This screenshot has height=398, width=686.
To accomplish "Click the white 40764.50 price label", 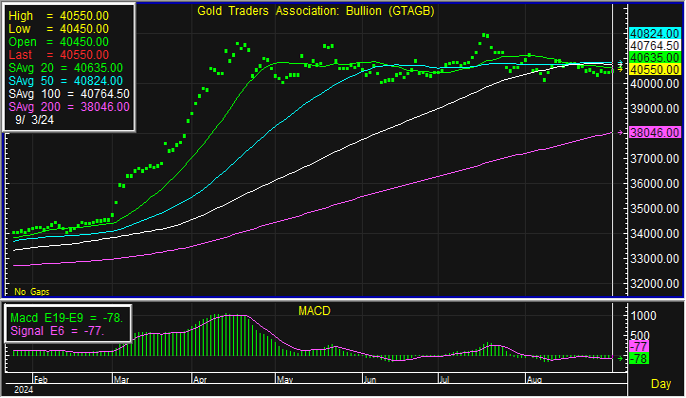I will pos(654,45).
